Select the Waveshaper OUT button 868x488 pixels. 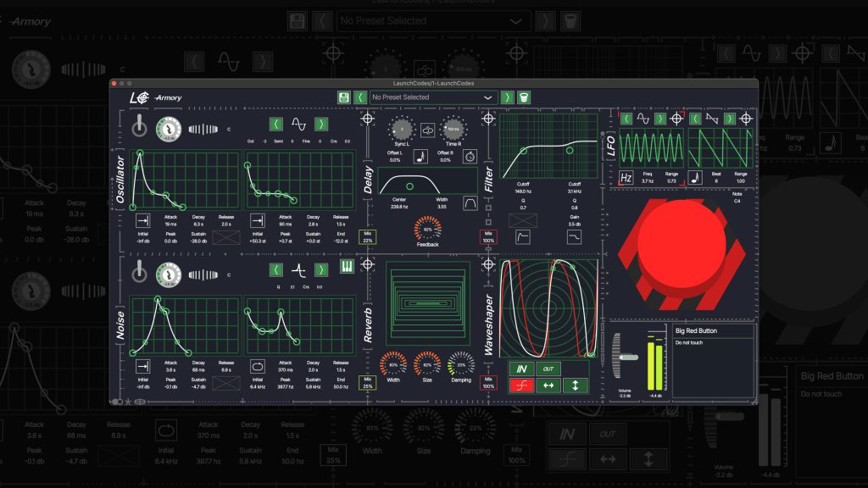[x=548, y=369]
